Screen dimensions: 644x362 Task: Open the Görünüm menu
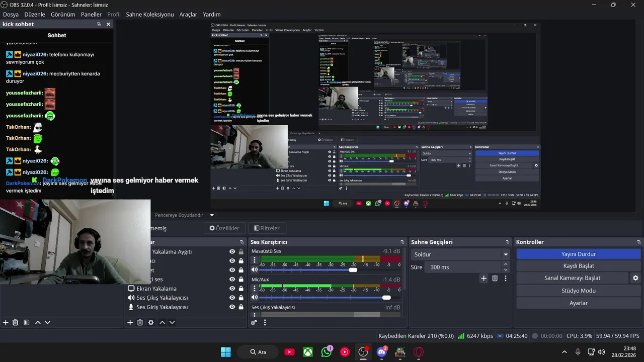[x=63, y=15]
